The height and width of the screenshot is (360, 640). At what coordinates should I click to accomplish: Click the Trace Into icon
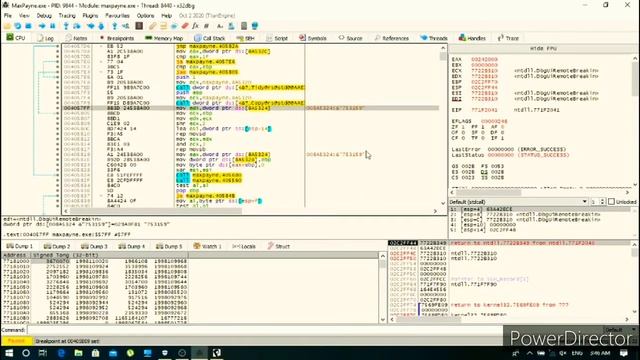pyautogui.click(x=91, y=26)
